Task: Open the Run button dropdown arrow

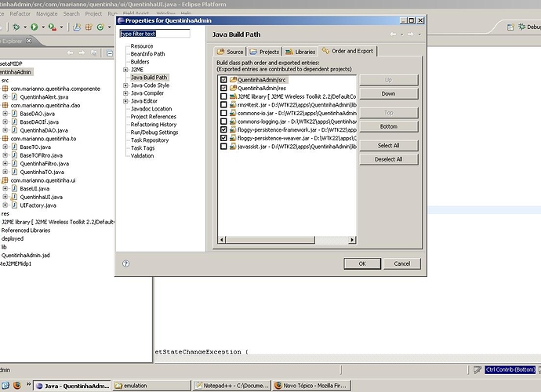Action: point(43,27)
